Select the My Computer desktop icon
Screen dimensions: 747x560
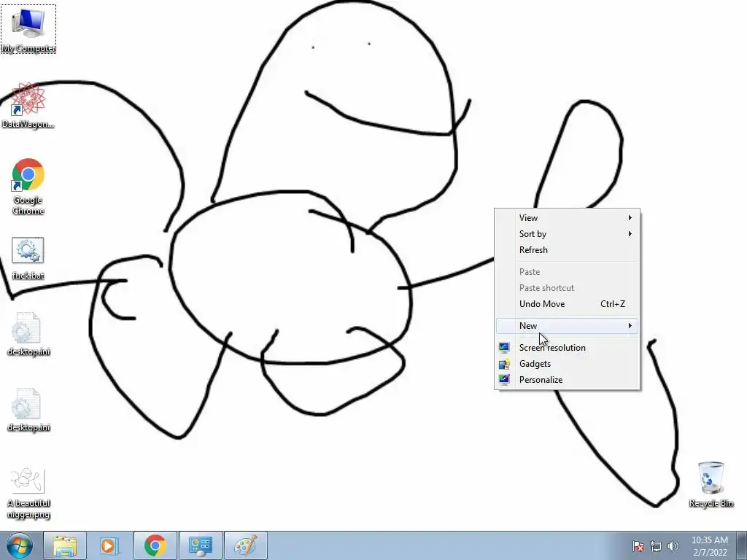pyautogui.click(x=28, y=29)
